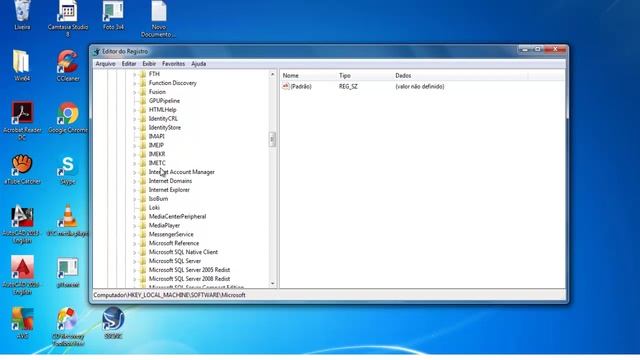Click the MediaPlayer folder icon
640x360 pixels.
click(x=143, y=225)
